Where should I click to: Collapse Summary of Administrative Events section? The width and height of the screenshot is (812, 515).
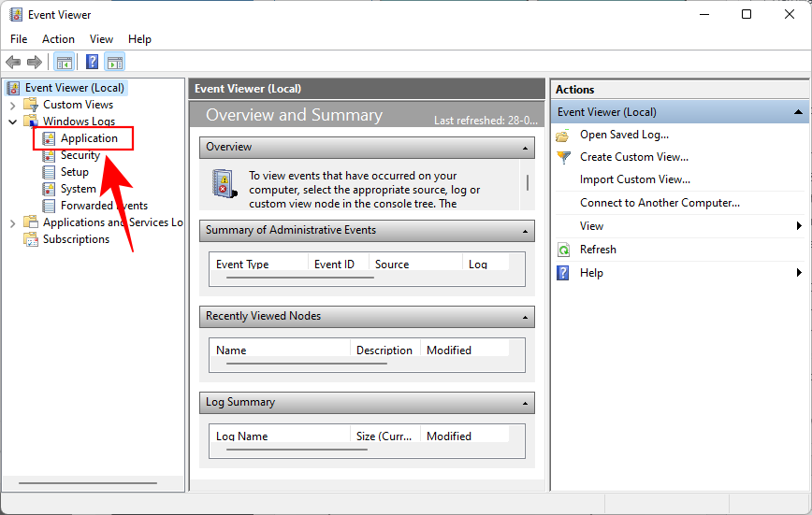(526, 231)
